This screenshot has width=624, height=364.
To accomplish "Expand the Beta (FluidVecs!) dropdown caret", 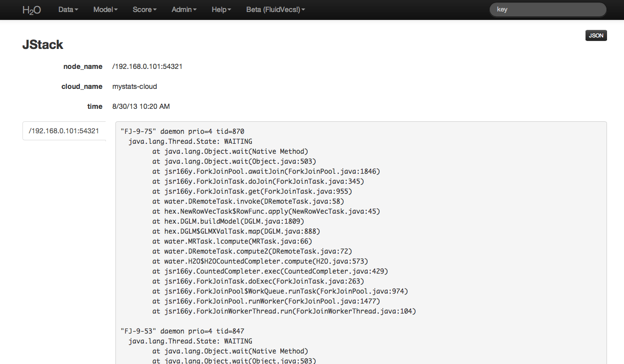I will 303,9.
